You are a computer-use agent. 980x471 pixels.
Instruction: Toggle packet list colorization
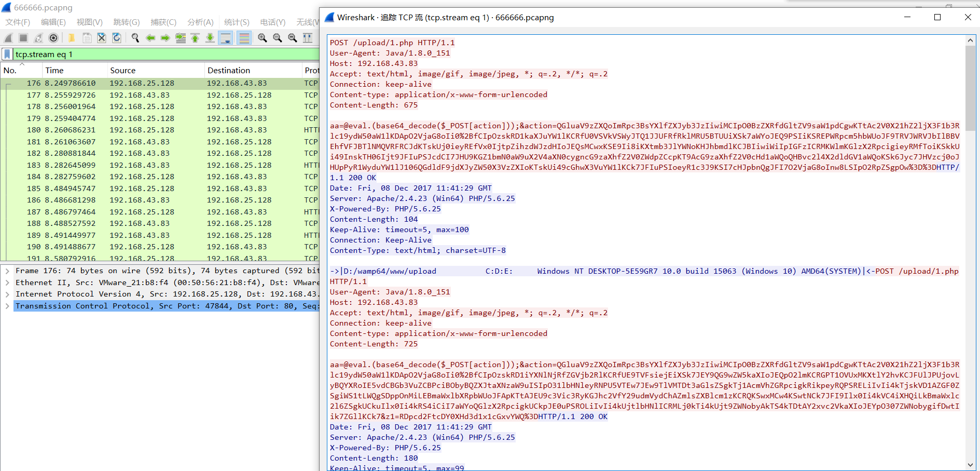coord(244,38)
